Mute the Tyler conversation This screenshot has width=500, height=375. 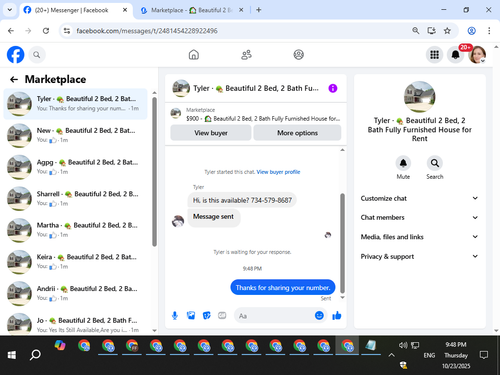(403, 163)
